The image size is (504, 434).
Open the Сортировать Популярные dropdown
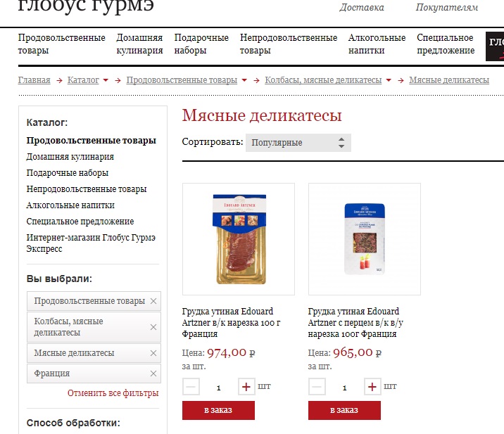coord(298,143)
